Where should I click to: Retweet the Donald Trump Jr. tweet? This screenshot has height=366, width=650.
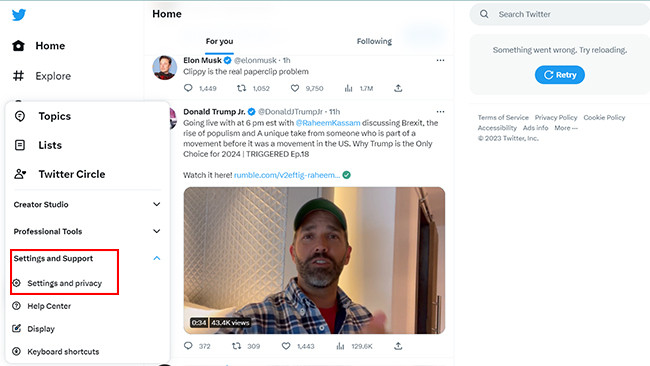click(236, 346)
